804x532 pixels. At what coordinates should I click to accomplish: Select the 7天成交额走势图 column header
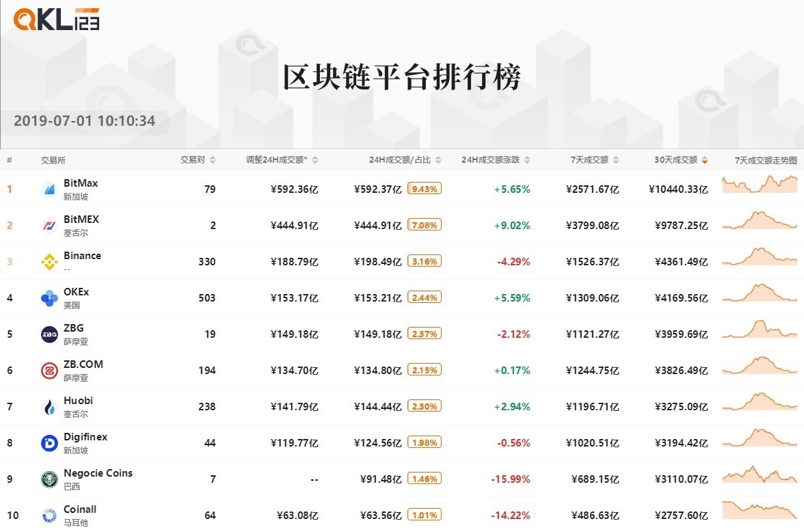(x=766, y=160)
